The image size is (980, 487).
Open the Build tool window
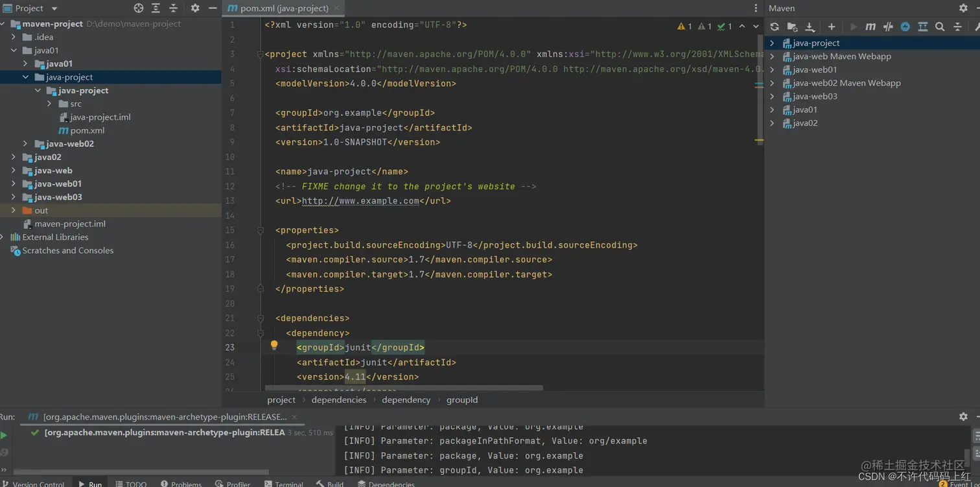click(x=331, y=484)
